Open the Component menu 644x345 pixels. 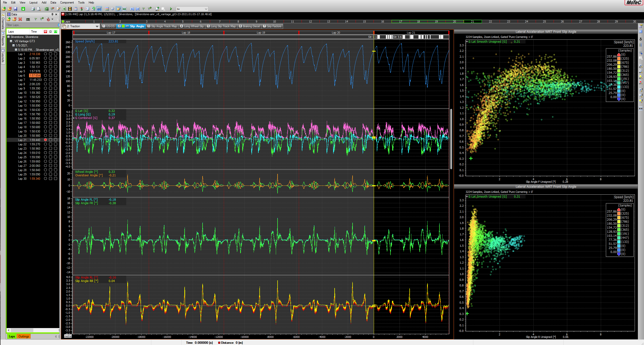pyautogui.click(x=67, y=3)
